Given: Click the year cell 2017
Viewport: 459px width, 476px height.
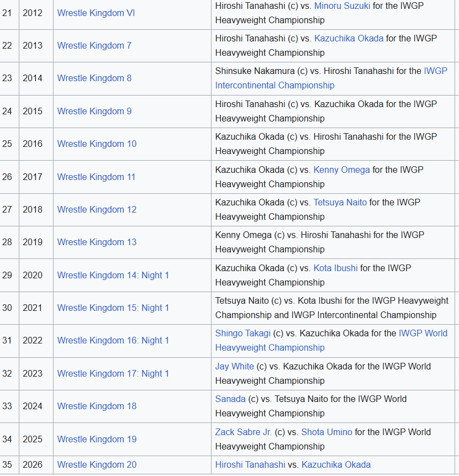Looking at the screenshot, I should tap(36, 177).
